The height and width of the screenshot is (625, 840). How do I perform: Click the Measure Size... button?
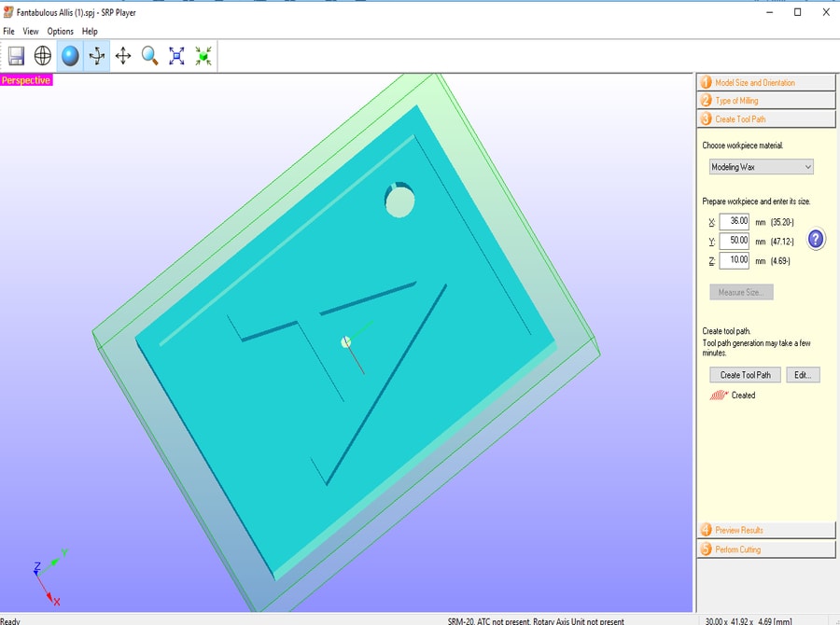click(x=741, y=292)
